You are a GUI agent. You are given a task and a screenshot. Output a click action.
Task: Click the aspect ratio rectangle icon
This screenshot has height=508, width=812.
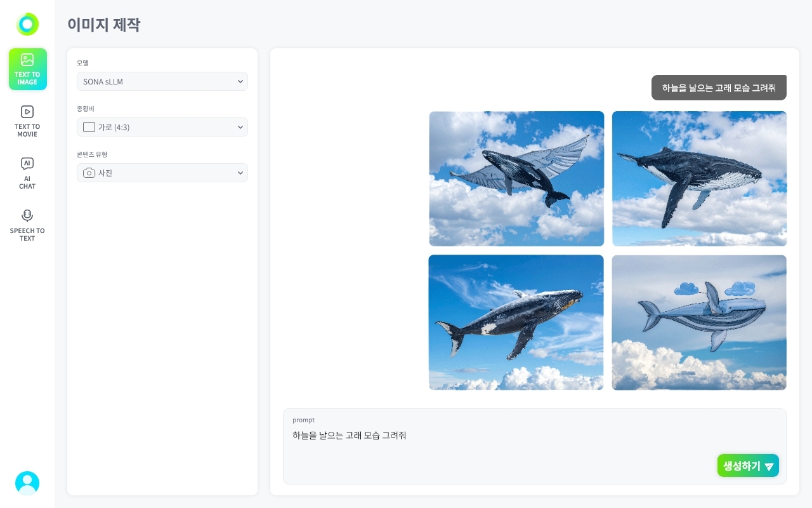[89, 127]
